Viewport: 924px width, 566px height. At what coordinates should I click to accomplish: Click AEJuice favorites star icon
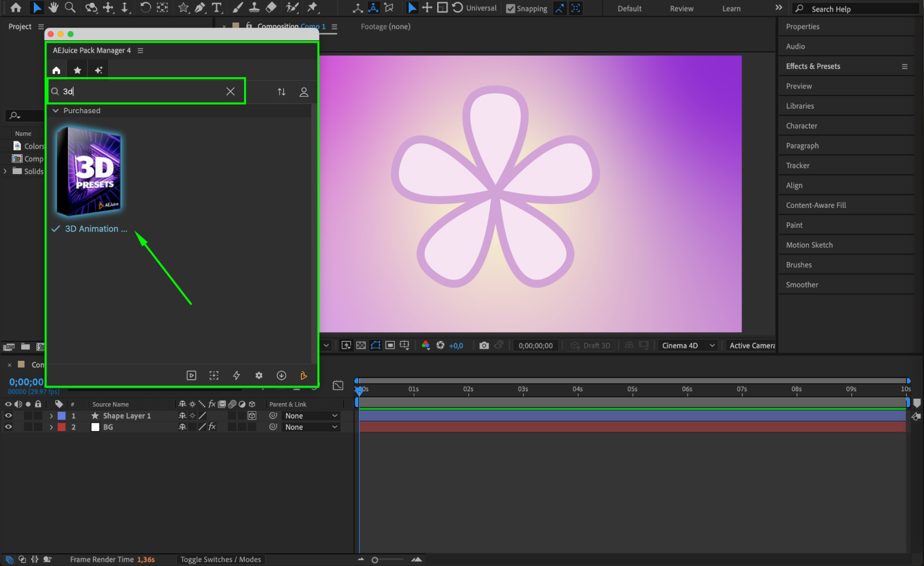point(77,70)
